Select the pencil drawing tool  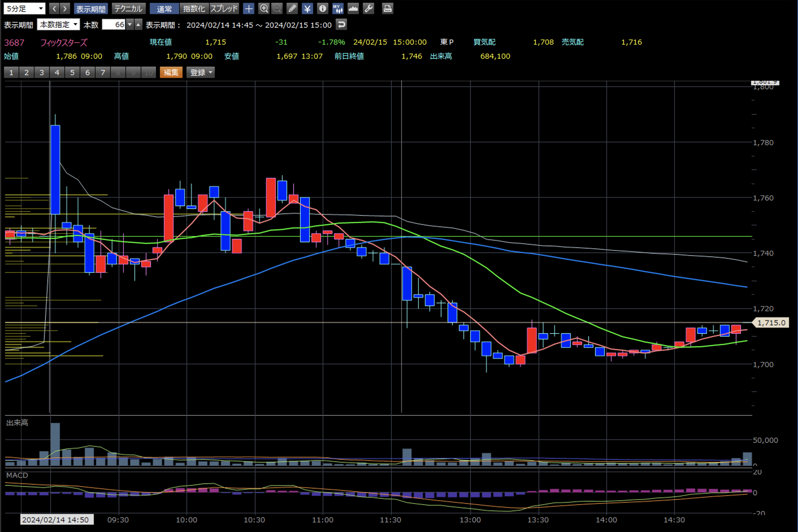pos(292,8)
